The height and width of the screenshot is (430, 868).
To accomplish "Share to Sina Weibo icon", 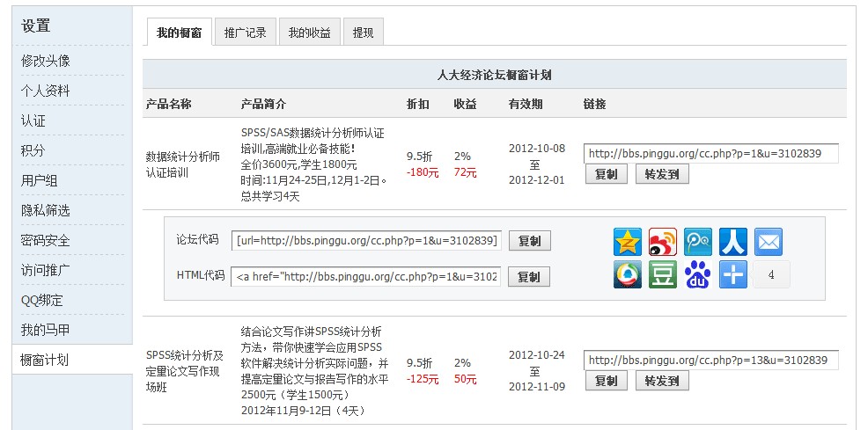I will click(x=663, y=242).
